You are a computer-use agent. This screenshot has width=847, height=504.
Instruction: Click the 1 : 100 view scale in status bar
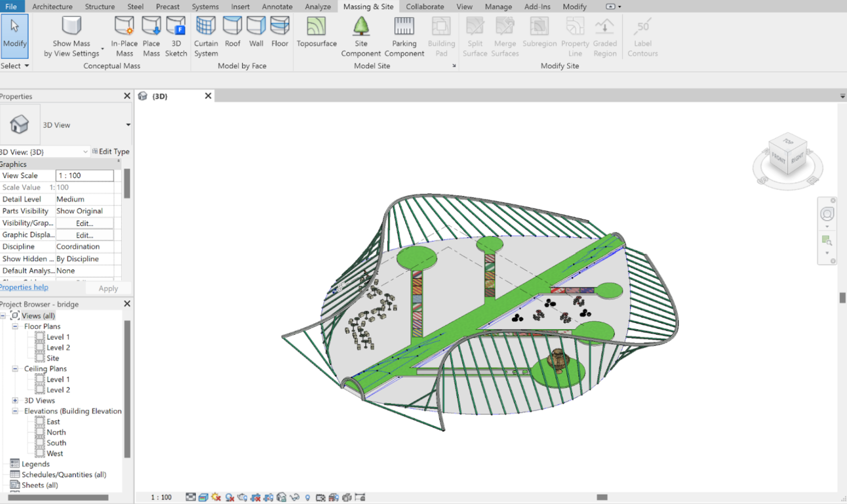[x=162, y=497]
